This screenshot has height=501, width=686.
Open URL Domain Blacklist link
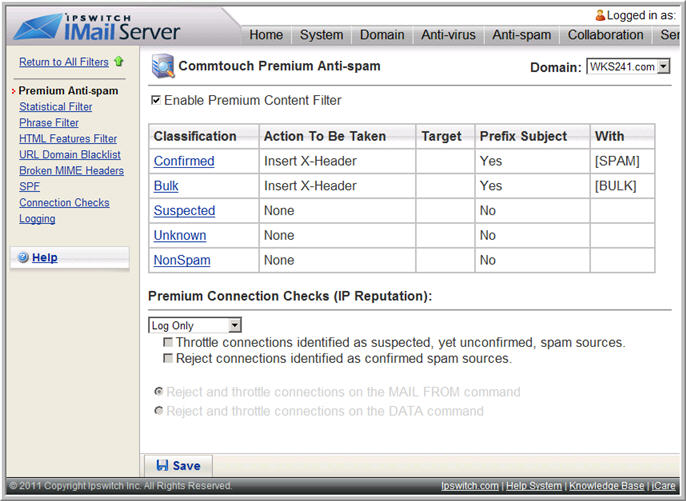tap(70, 154)
